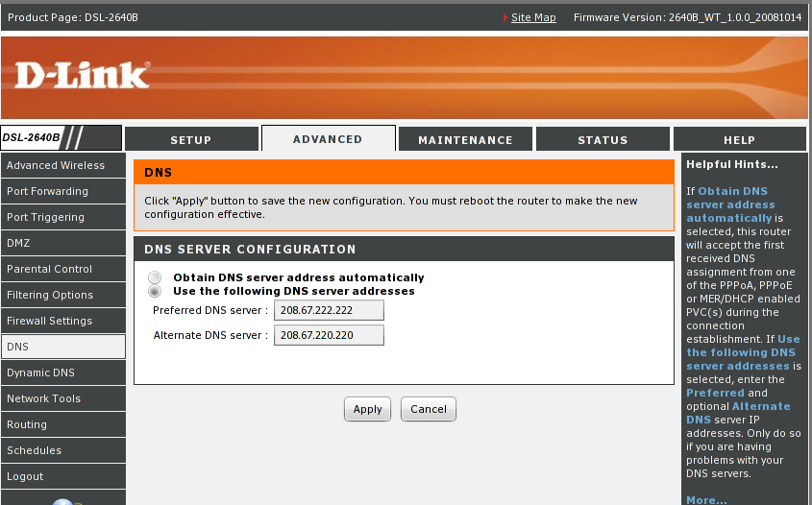Image resolution: width=812 pixels, height=505 pixels.
Task: Open Parental Control settings
Action: (x=63, y=269)
